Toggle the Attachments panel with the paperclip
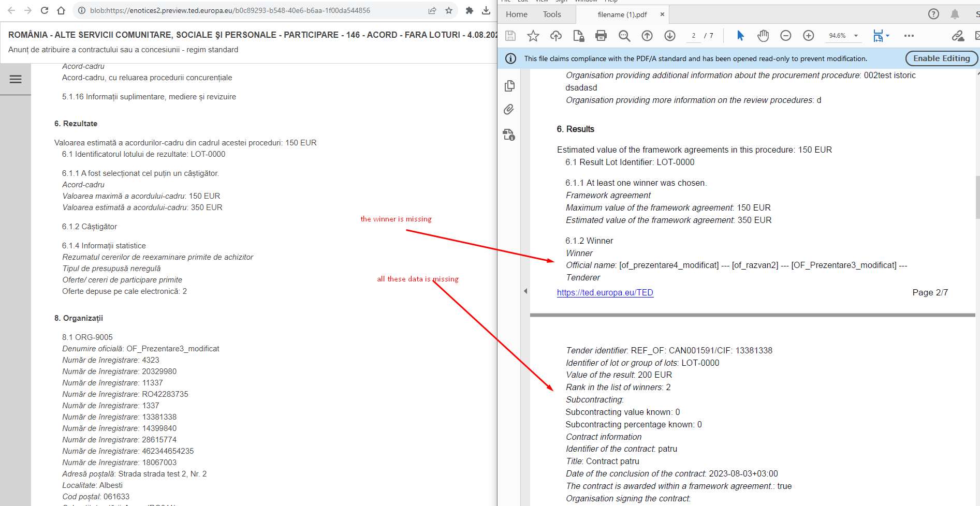Screen dimensions: 980x506 tap(509, 110)
